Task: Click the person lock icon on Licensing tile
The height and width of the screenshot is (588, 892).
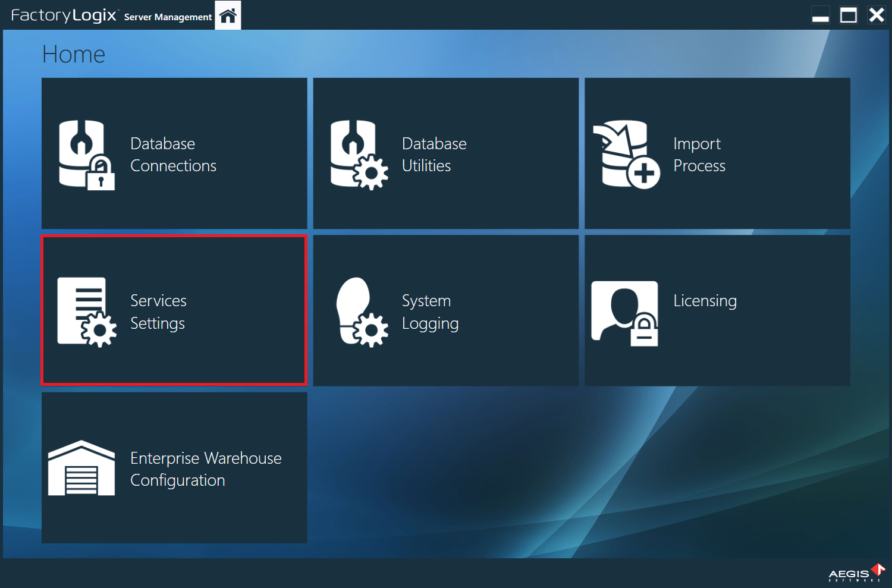Action: 624,312
